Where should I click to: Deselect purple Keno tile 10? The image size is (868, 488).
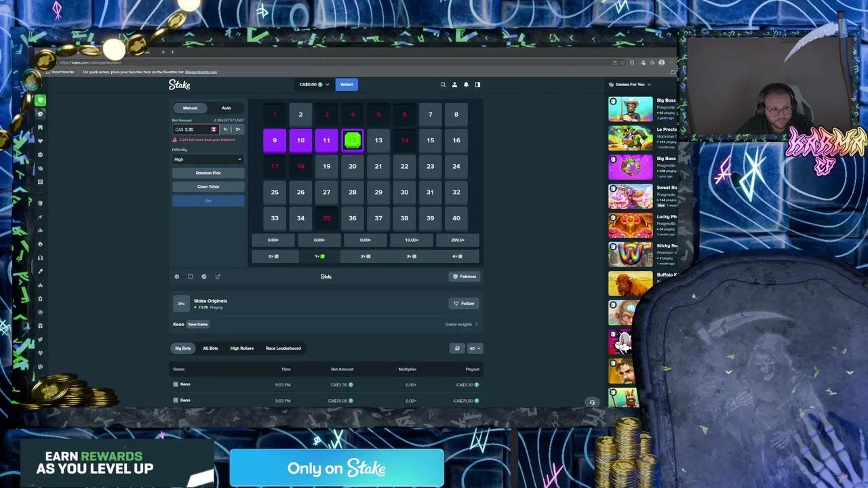pos(300,140)
